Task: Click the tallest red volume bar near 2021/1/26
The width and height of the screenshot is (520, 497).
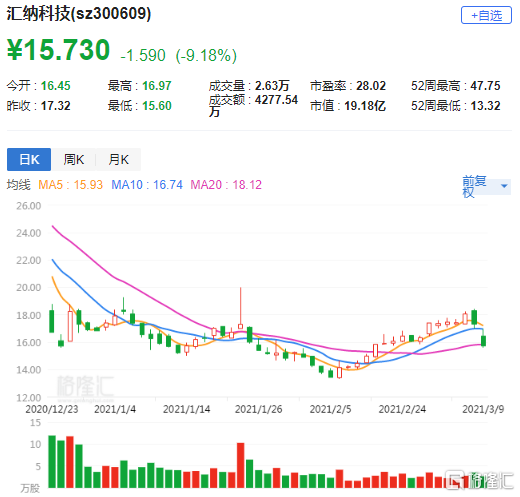Action: tap(240, 465)
